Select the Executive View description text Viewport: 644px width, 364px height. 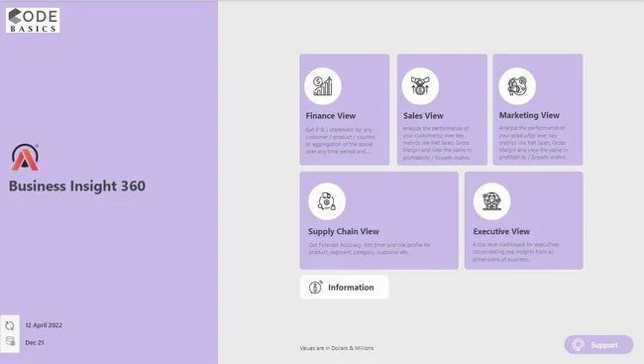click(x=515, y=252)
